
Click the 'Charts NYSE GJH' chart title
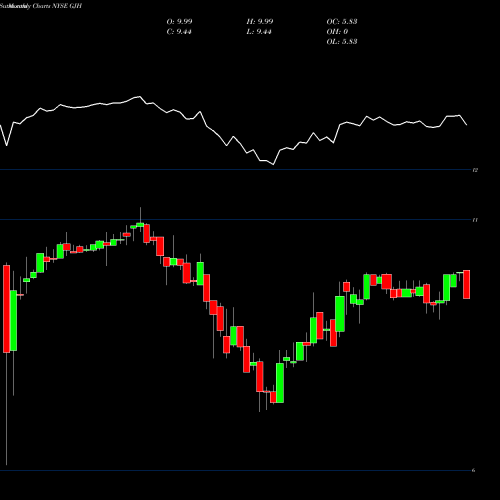coord(57,6)
